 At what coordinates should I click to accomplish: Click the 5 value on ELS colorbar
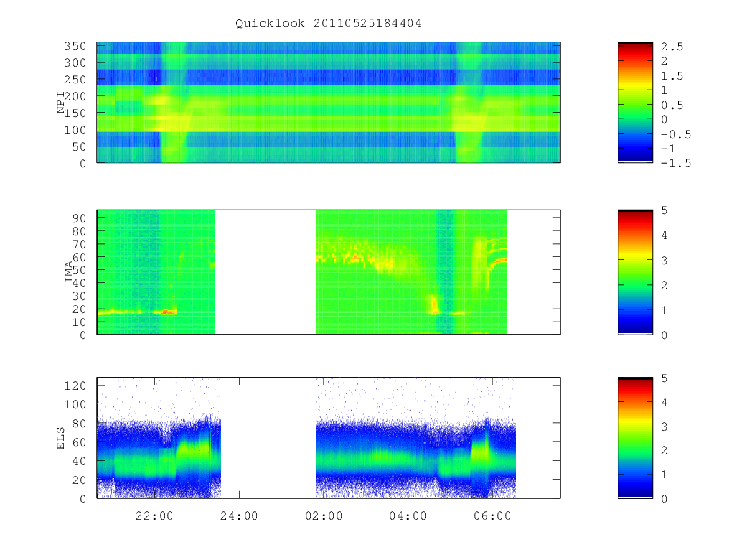coord(664,378)
